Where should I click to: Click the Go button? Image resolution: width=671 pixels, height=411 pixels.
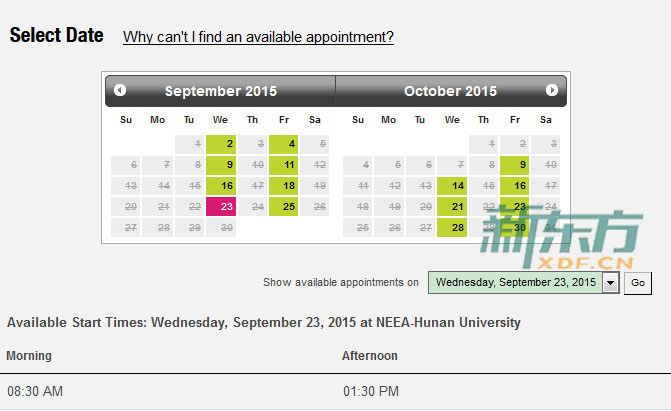(638, 283)
